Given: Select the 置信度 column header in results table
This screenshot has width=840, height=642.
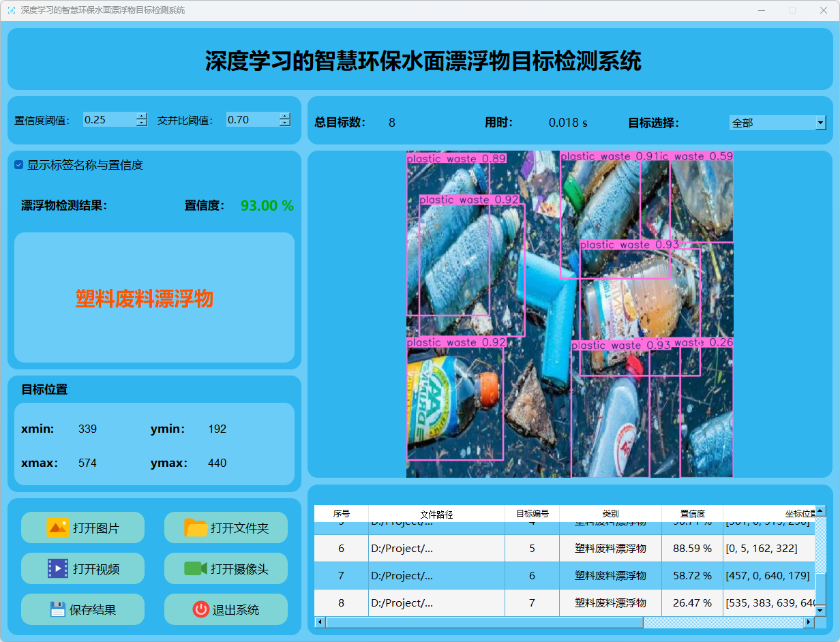Looking at the screenshot, I should (692, 514).
